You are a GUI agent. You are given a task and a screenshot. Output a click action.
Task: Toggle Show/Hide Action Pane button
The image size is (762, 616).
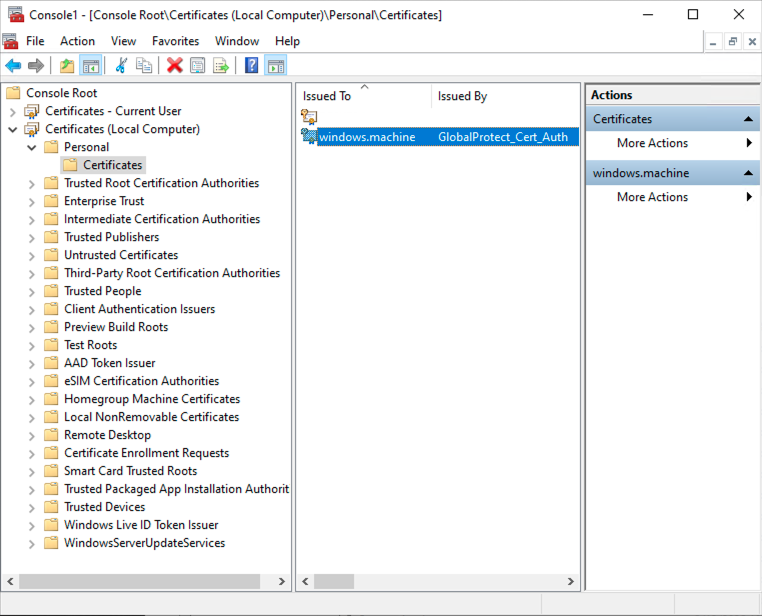pos(275,66)
